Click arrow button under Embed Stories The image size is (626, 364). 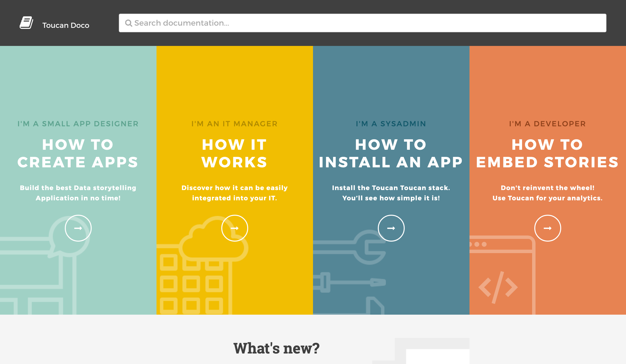pos(548,228)
